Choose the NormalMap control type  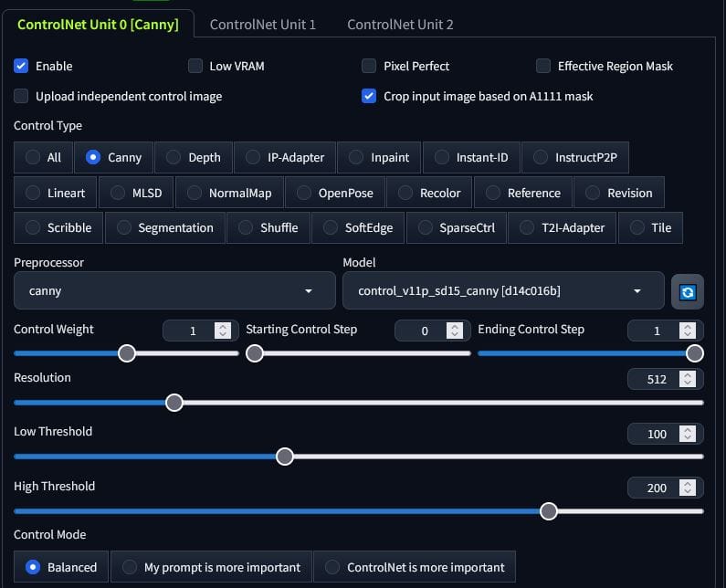coord(229,193)
